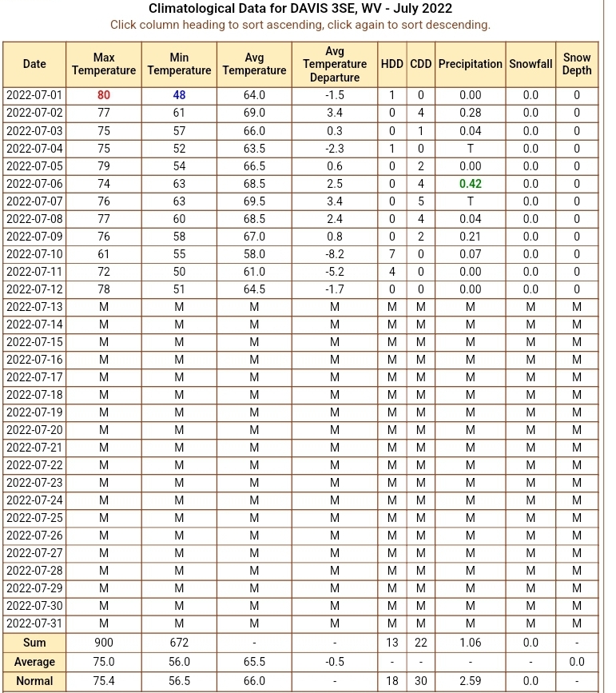The width and height of the screenshot is (616, 693).
Task: Click the sorting instructions text
Action: pos(300,25)
